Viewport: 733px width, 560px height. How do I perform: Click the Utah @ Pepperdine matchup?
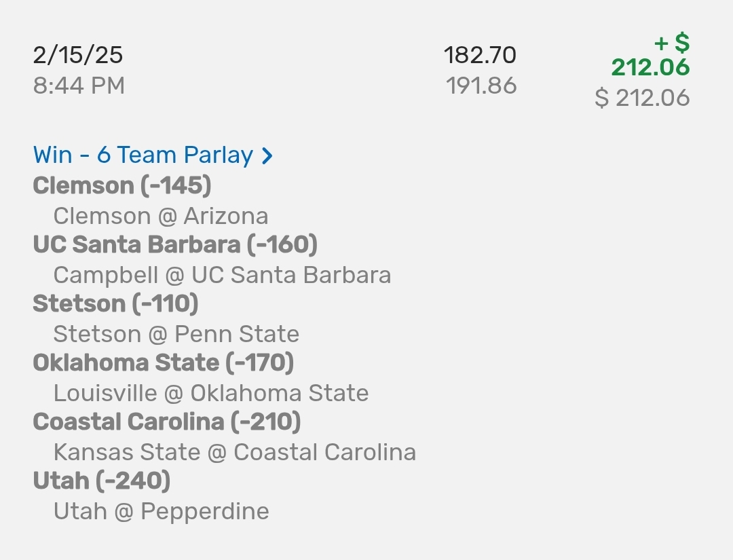(161, 511)
